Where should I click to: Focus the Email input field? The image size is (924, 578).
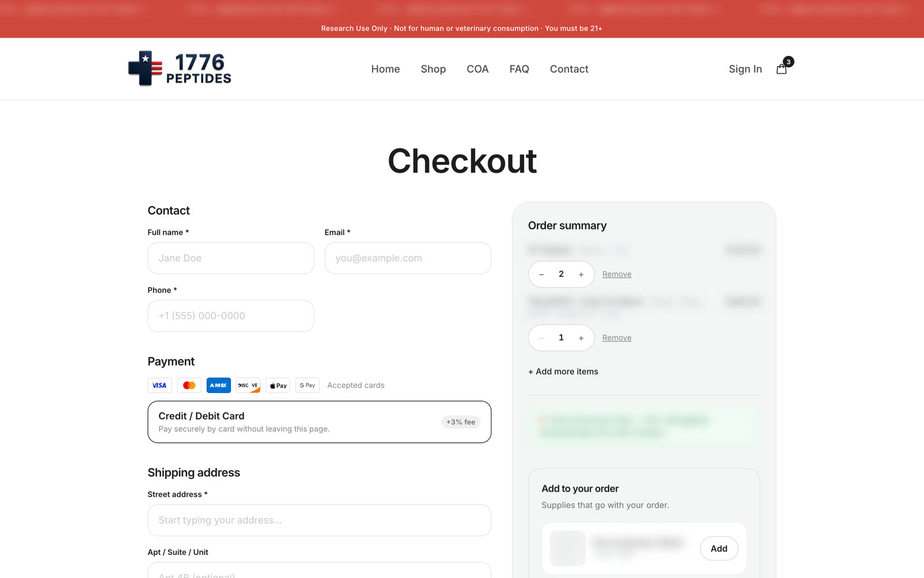(408, 258)
